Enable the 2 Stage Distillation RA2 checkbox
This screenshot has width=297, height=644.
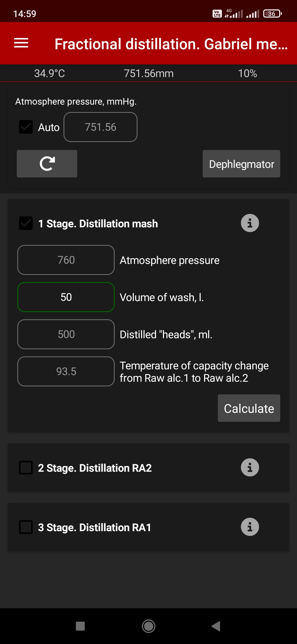click(26, 468)
